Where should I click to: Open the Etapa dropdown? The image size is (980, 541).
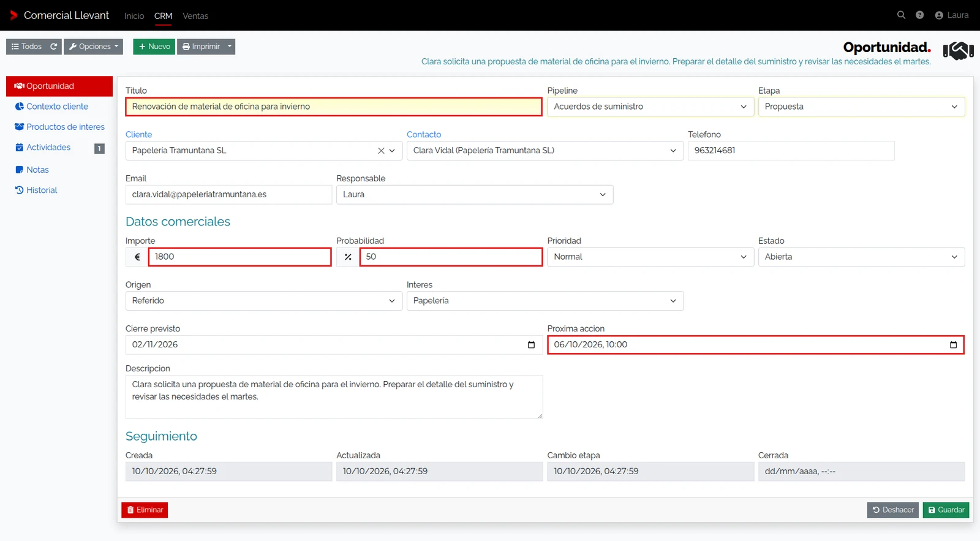point(861,107)
